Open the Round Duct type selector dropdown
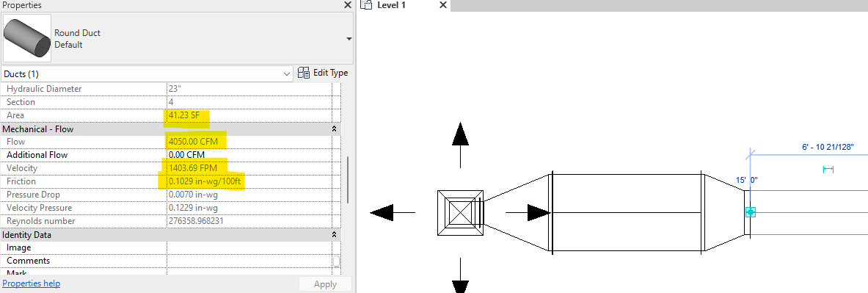Viewport: 868px width, 293px height. click(x=349, y=39)
